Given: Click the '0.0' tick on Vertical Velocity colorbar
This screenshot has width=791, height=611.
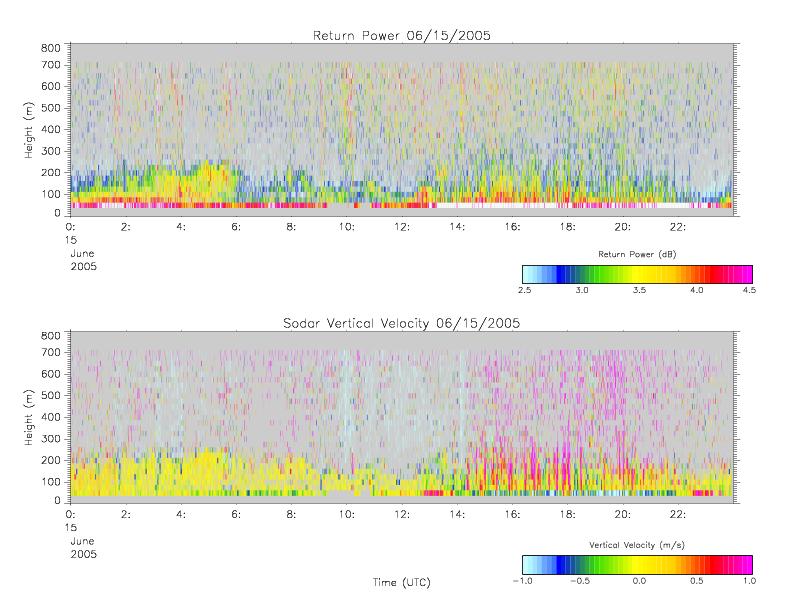Looking at the screenshot, I should (639, 581).
